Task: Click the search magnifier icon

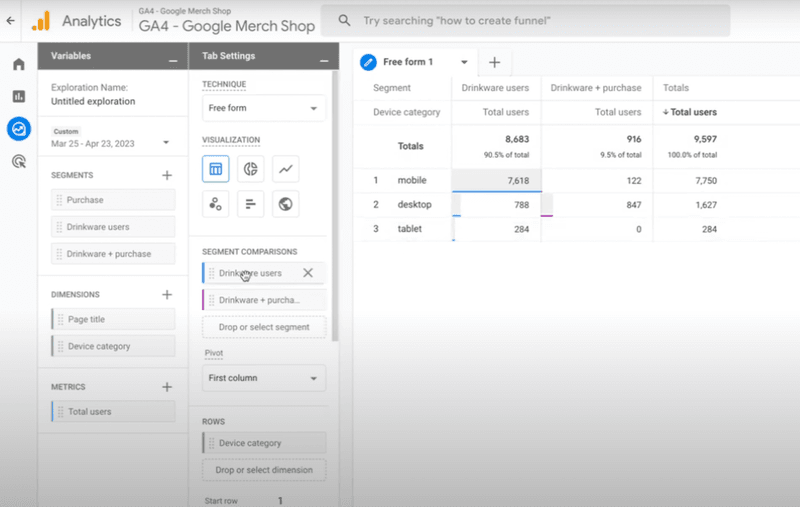Action: point(344,21)
